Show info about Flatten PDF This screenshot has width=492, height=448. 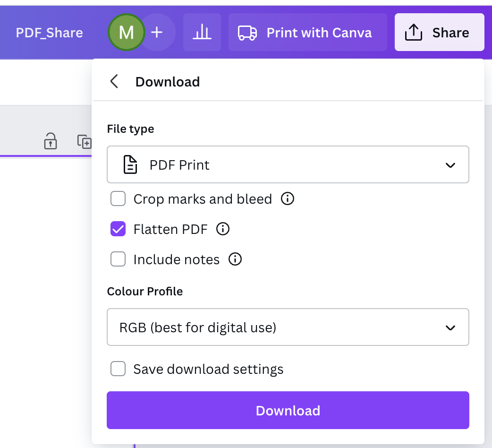[223, 229]
